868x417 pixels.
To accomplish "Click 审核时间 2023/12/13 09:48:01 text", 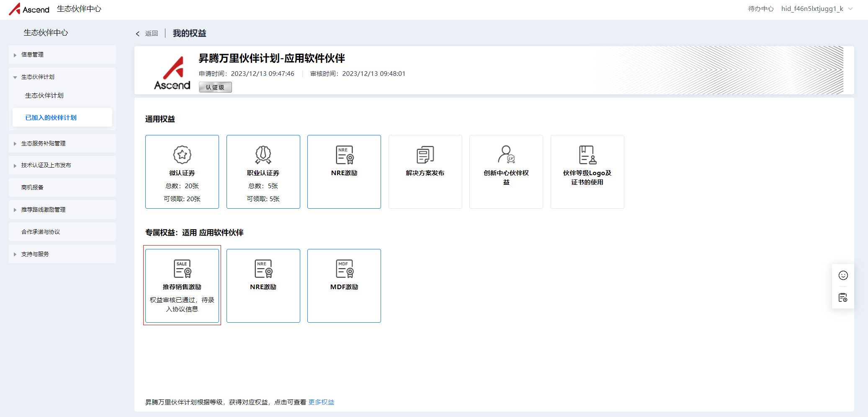I will click(358, 74).
